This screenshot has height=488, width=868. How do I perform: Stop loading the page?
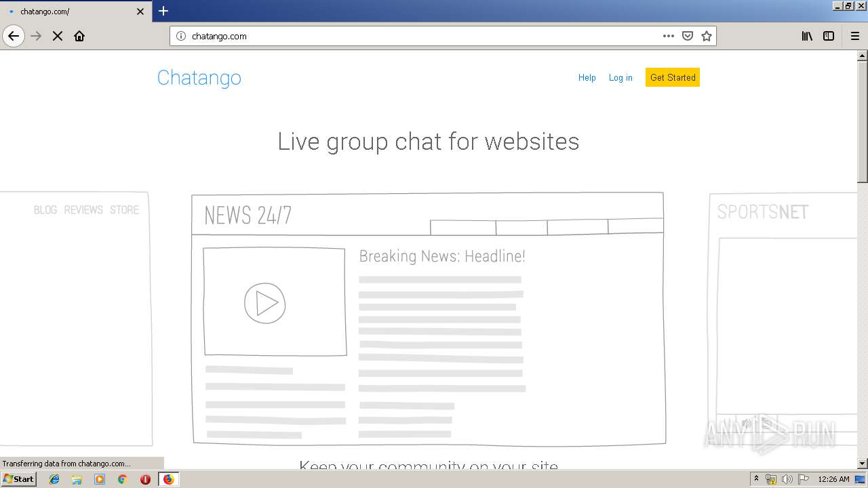pyautogui.click(x=58, y=36)
